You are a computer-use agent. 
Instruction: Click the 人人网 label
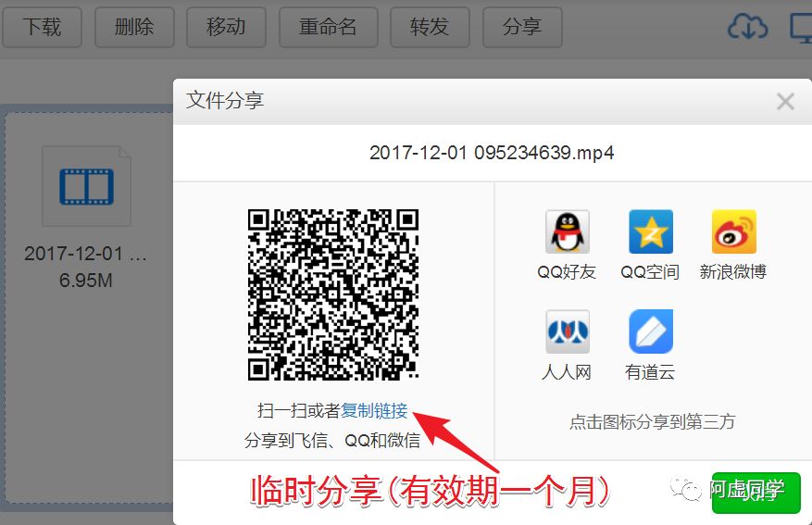tap(567, 371)
